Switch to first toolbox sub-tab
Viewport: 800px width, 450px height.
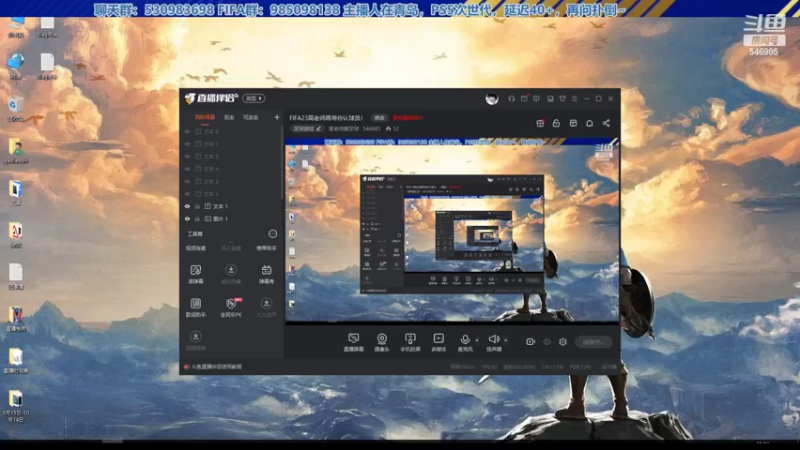click(196, 248)
